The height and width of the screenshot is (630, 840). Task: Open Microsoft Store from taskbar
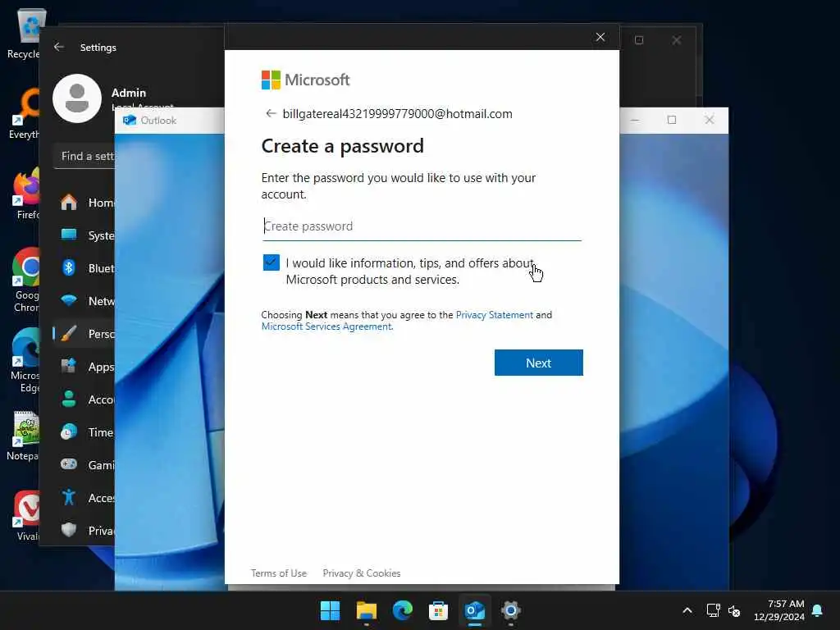(438, 610)
